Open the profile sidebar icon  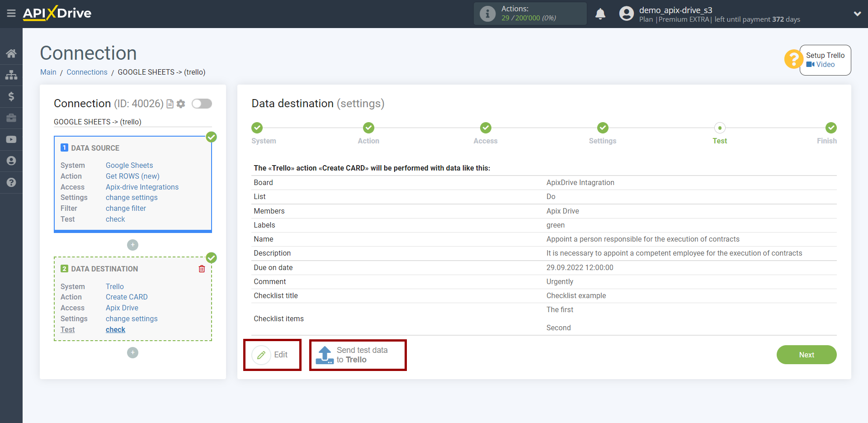coord(11,161)
